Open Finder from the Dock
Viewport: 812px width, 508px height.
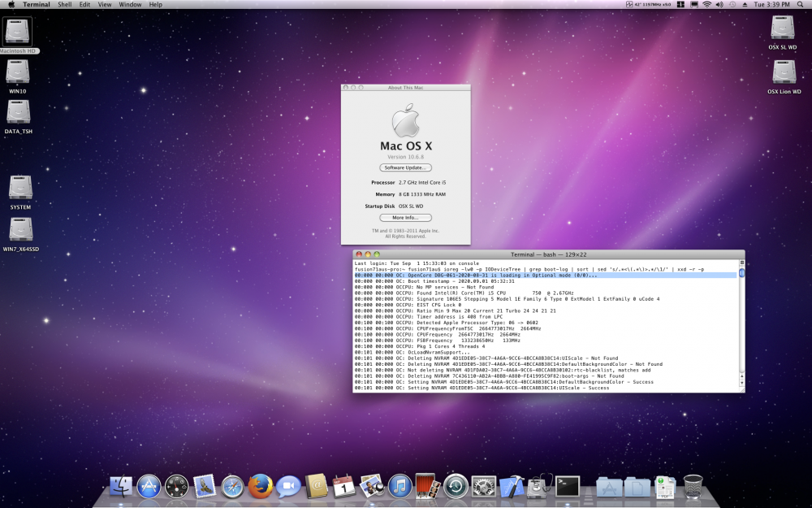click(121, 487)
